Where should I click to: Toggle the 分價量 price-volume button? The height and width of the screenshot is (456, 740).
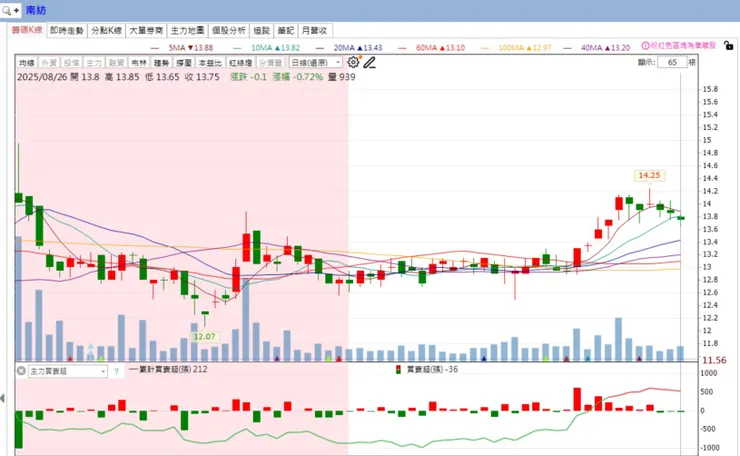pyautogui.click(x=271, y=63)
